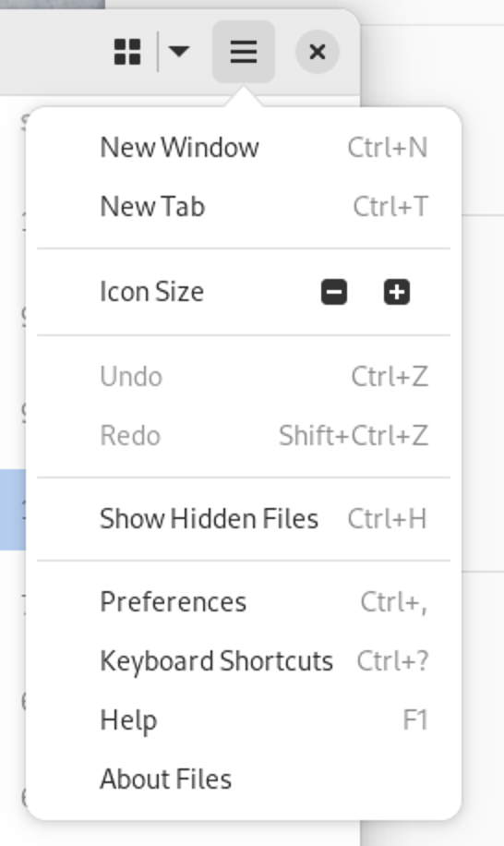
Task: Open a New Tab
Action: click(x=244, y=206)
